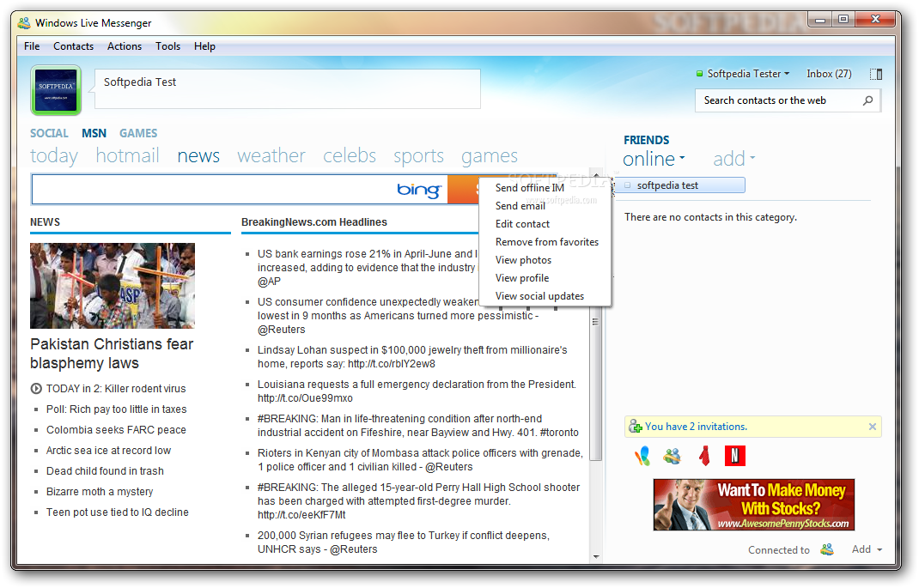
Task: Click the Connected to Messenger service icon
Action: point(827,549)
